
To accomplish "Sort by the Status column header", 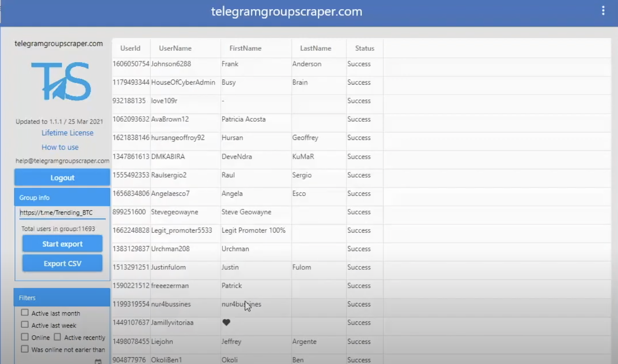I will point(365,48).
